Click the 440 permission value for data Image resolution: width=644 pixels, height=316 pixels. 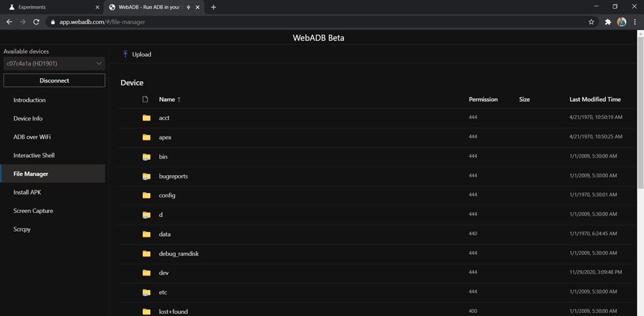[473, 234]
